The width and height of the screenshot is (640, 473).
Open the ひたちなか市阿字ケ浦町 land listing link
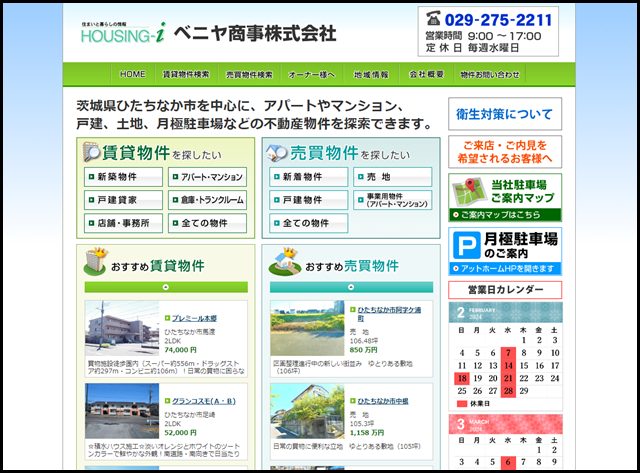pyautogui.click(x=389, y=314)
